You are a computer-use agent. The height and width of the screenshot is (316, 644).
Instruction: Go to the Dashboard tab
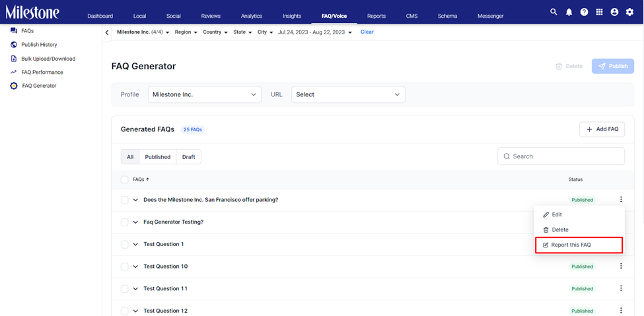[x=100, y=16]
